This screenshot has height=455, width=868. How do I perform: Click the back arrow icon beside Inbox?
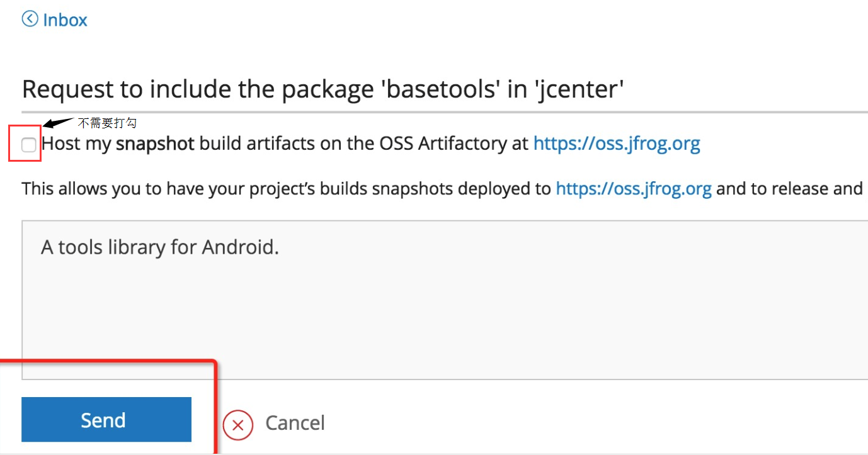[x=30, y=20]
